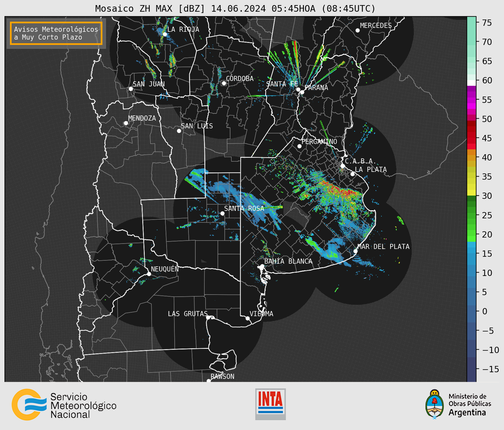Click the PARANÁ city marker dot
504x430 pixels.
coord(302,92)
